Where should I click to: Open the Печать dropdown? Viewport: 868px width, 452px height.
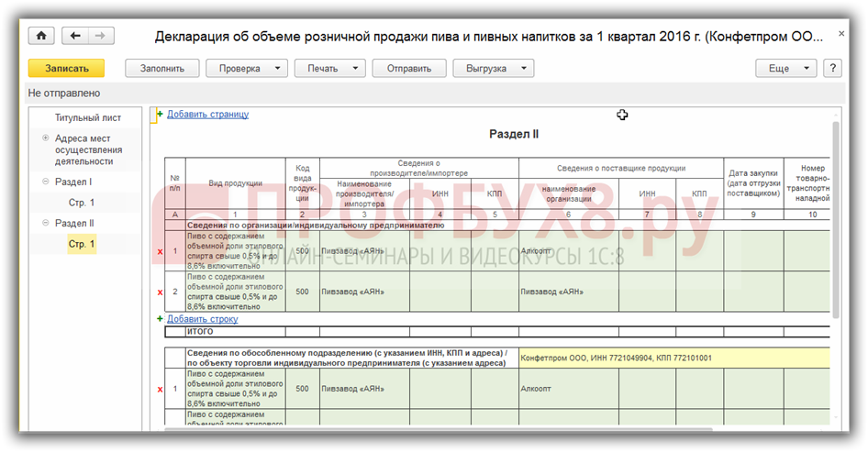(x=329, y=68)
